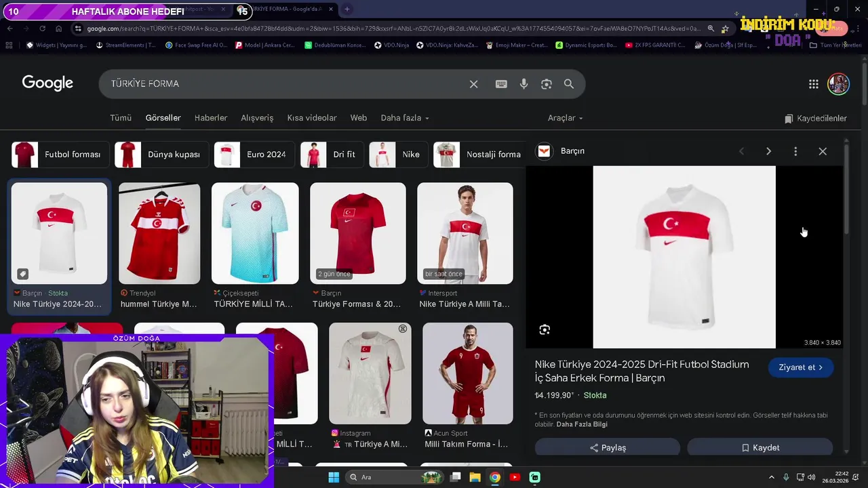Open the Alışveriş tab

(x=257, y=118)
